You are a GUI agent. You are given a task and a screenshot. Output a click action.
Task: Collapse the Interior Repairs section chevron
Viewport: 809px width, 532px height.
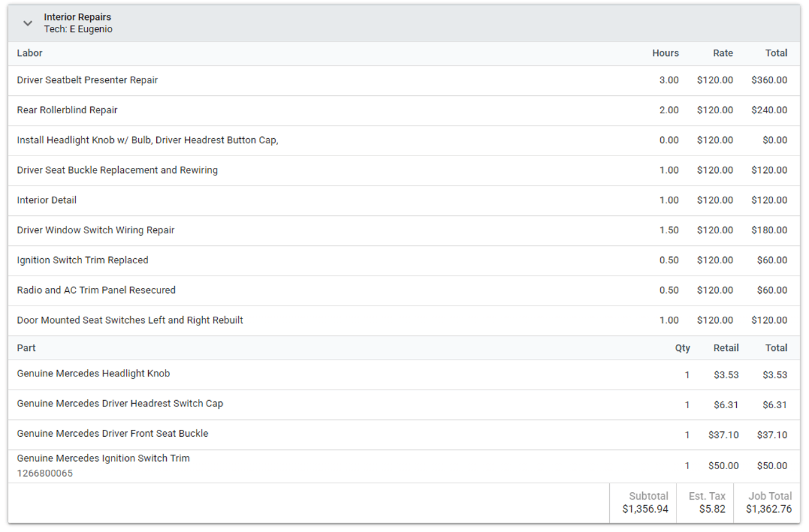tap(27, 23)
